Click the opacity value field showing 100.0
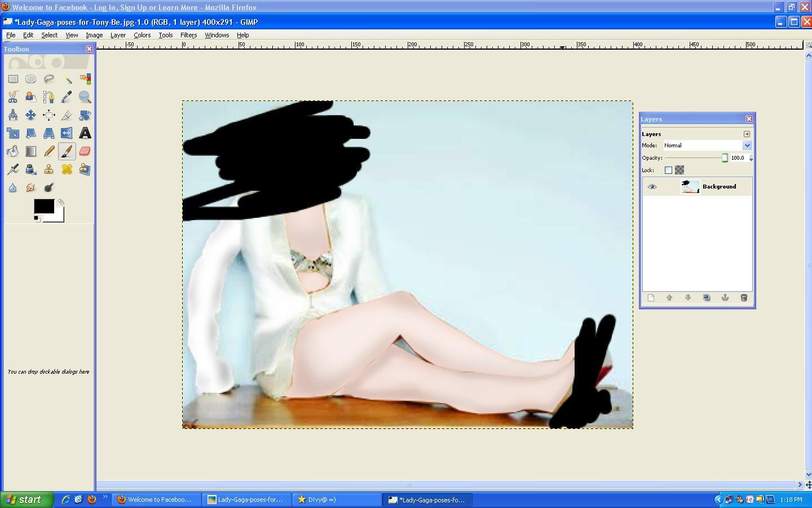 point(738,158)
